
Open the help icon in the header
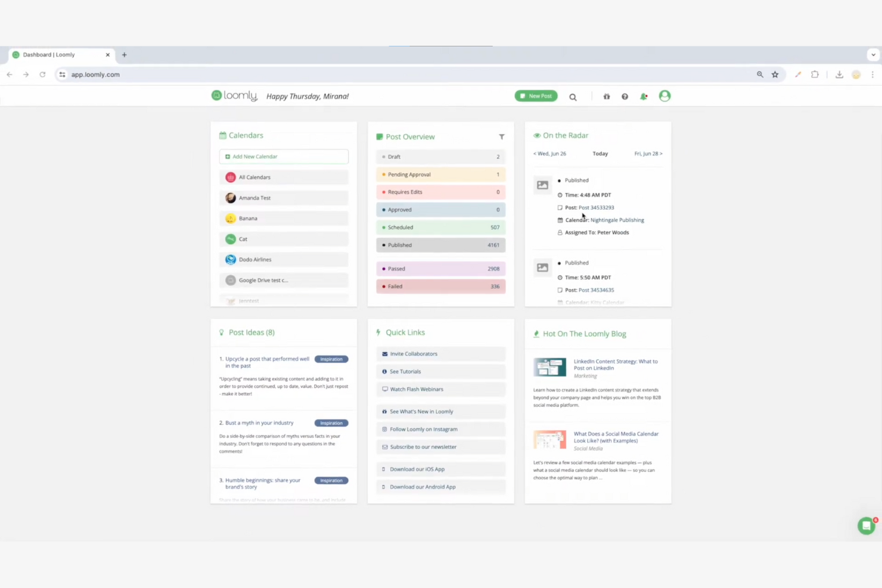tap(625, 97)
